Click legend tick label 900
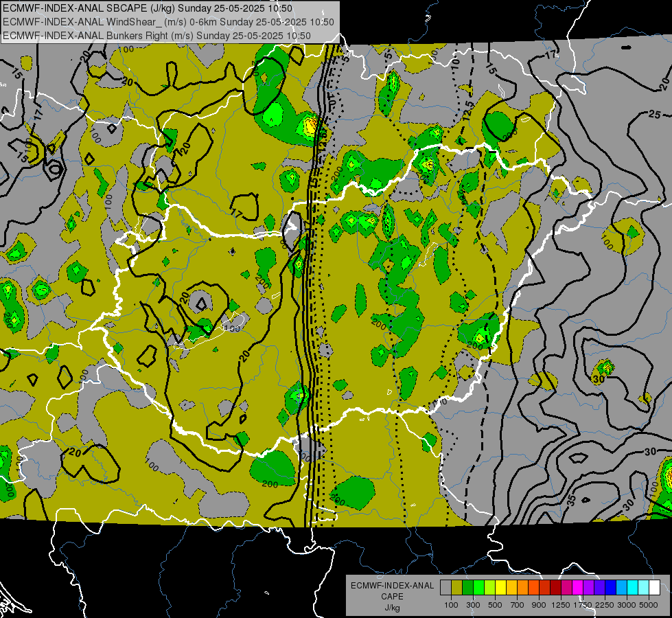The width and height of the screenshot is (672, 618). (x=539, y=605)
